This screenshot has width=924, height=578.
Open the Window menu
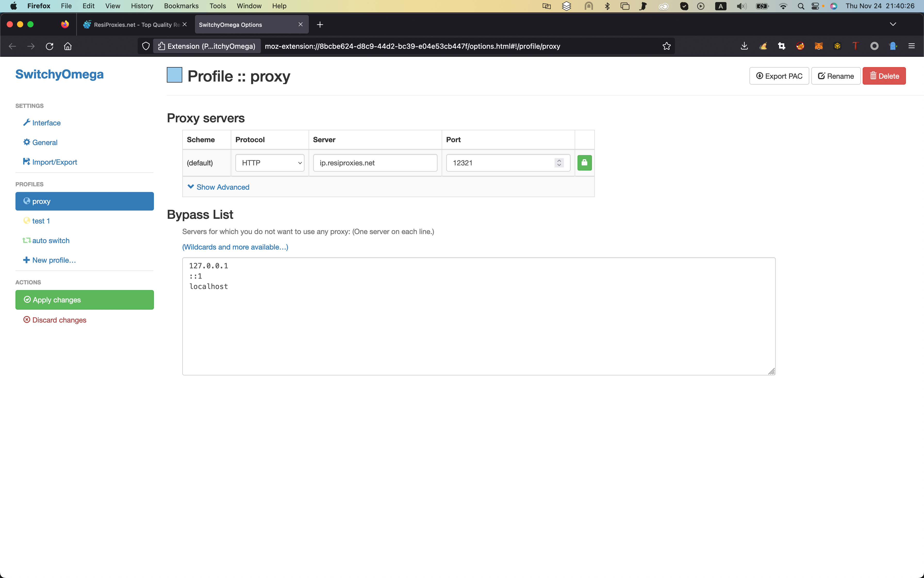click(x=249, y=6)
